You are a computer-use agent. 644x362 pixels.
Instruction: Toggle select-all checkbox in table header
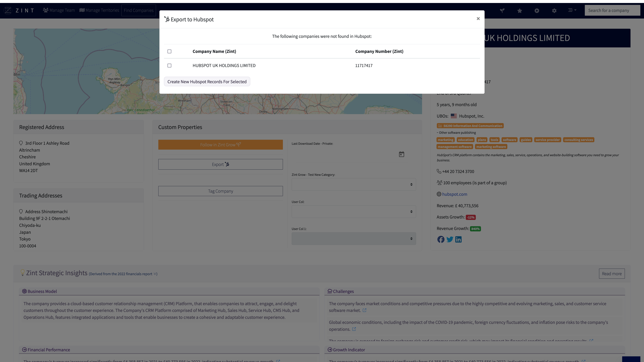pyautogui.click(x=169, y=51)
